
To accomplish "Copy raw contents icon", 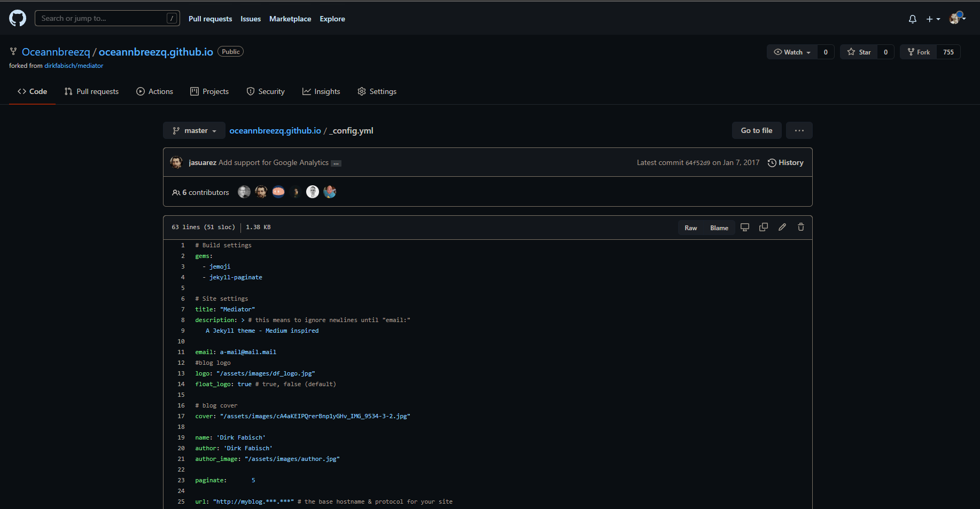I will [x=764, y=228].
